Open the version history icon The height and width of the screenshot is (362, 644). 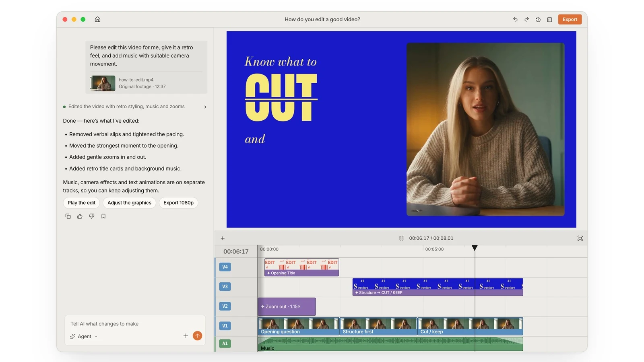(x=538, y=19)
